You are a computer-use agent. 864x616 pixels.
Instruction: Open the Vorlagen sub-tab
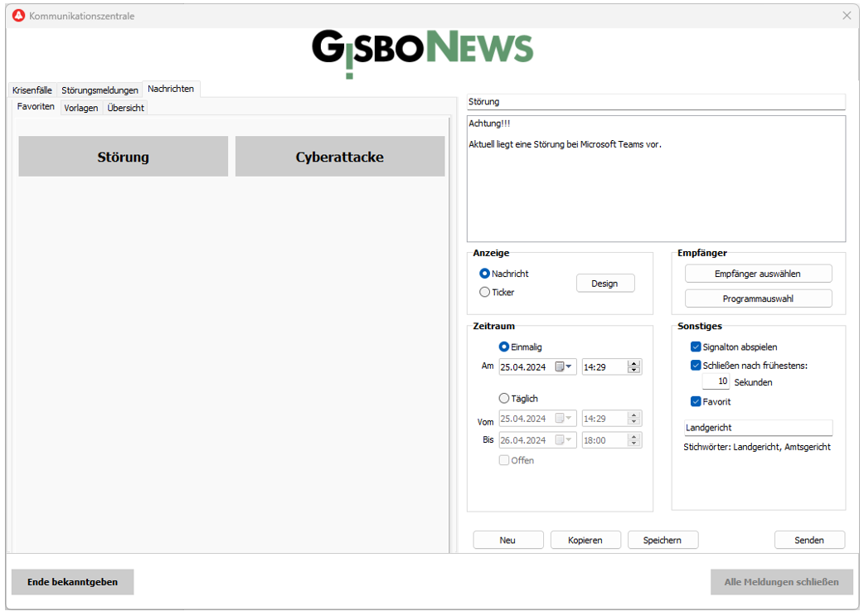click(81, 108)
